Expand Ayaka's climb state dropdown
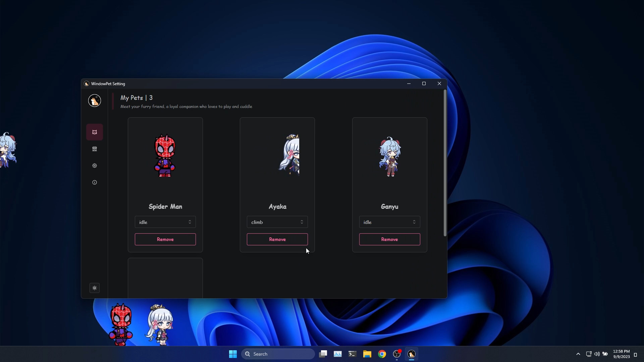Viewport: 644px width, 362px height. 277,222
